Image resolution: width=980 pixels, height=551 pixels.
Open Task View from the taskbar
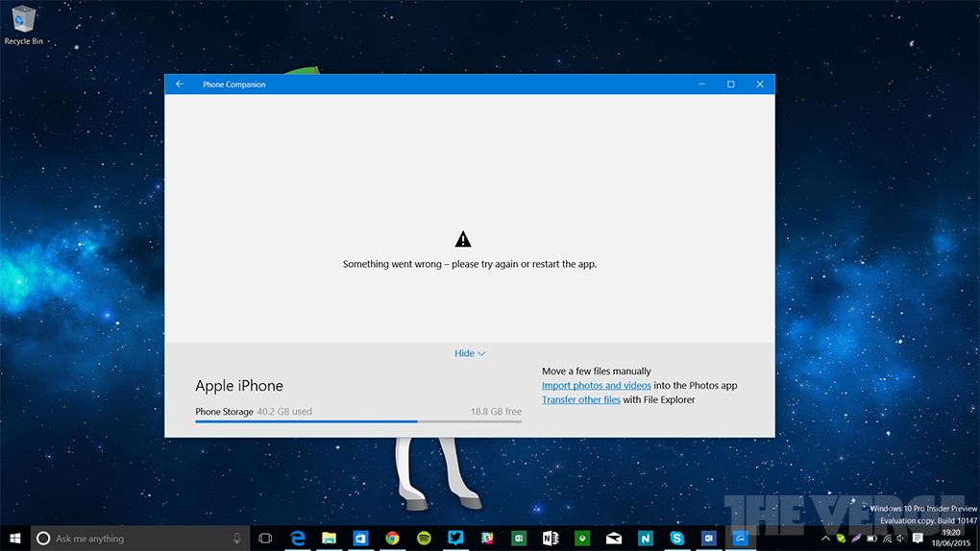click(265, 538)
